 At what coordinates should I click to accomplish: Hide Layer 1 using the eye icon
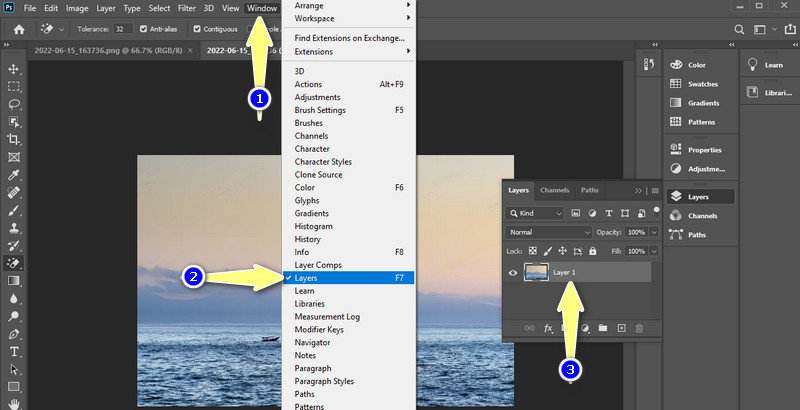pyautogui.click(x=514, y=273)
